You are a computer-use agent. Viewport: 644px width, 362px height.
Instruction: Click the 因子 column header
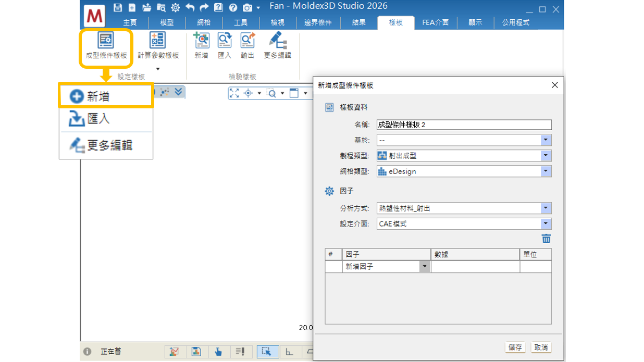click(387, 254)
